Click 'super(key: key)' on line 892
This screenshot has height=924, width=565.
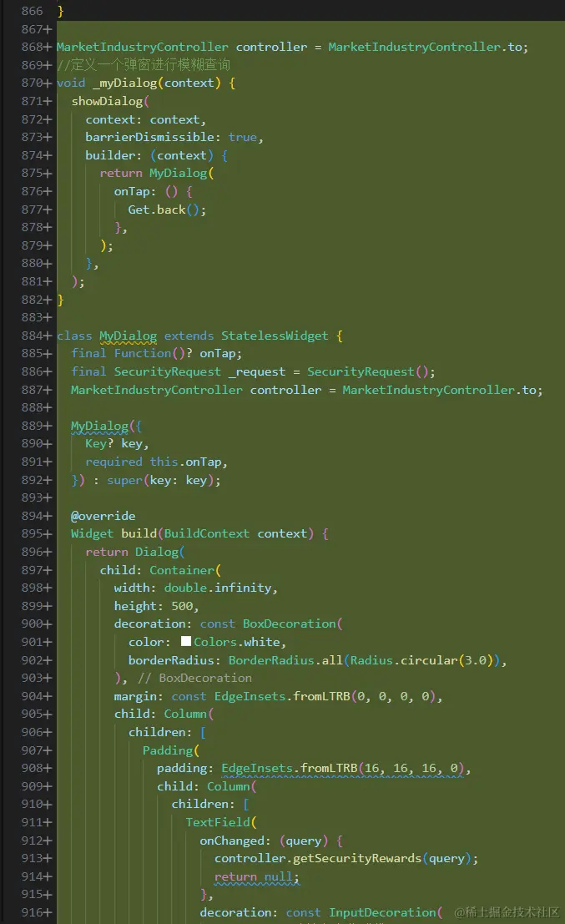(159, 480)
